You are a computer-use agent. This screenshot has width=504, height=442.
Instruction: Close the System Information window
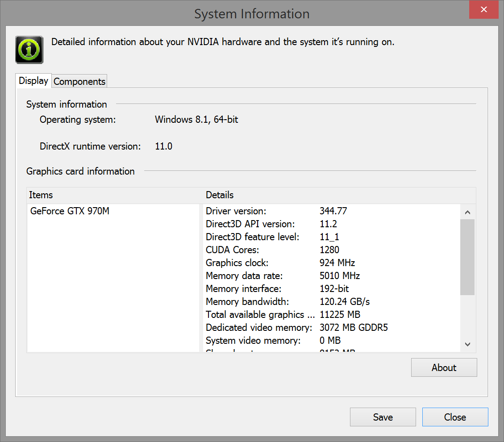[x=484, y=10]
